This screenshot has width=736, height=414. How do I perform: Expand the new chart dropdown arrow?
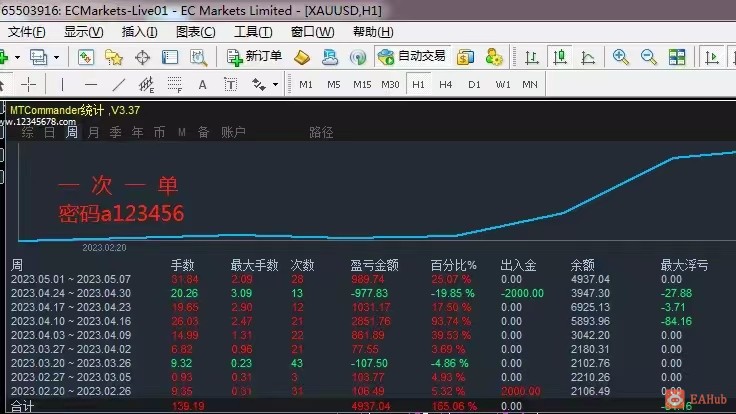[17, 58]
